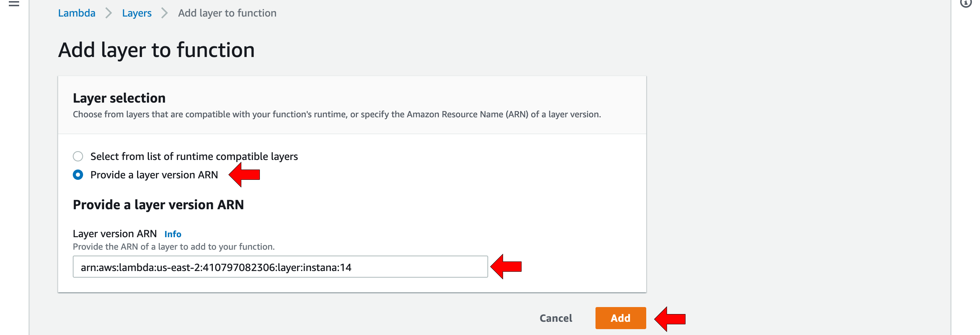Image resolution: width=980 pixels, height=335 pixels.
Task: Open the Info link beside Layer version ARN
Action: [x=173, y=234]
